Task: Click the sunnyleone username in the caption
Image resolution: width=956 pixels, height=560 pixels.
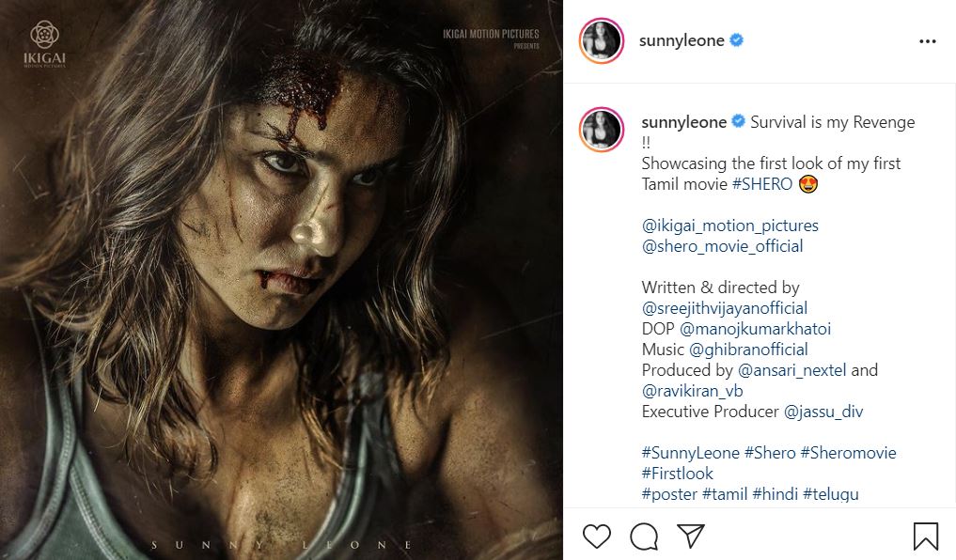Action: [x=683, y=122]
